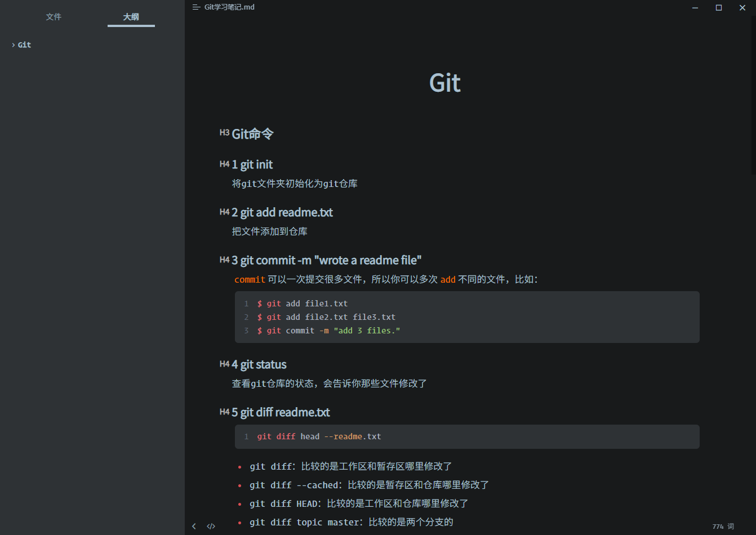Viewport: 756px width, 535px height.
Task: Click the heading 2 git add readme.txt
Action: click(282, 212)
